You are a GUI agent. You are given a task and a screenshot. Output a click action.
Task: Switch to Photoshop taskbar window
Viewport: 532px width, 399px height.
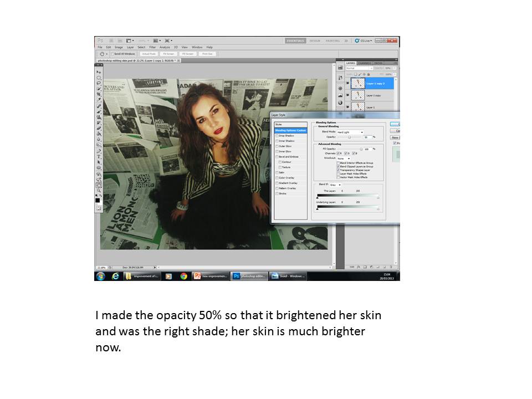(249, 276)
